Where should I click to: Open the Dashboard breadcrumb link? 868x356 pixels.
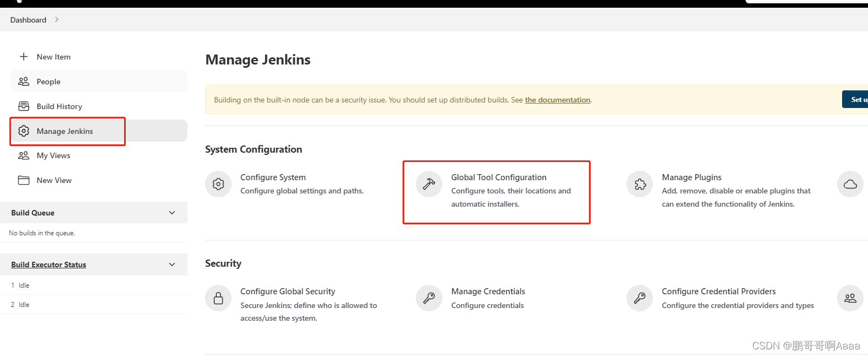(x=28, y=20)
